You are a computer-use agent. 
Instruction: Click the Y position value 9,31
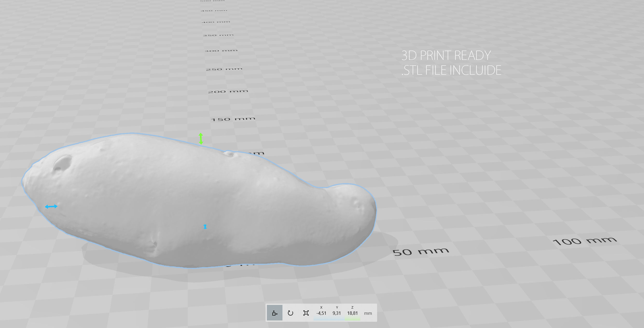pos(337,313)
